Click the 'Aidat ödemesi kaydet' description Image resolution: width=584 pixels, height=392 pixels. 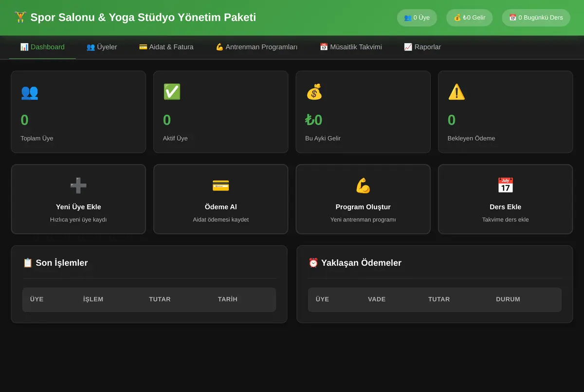221,219
